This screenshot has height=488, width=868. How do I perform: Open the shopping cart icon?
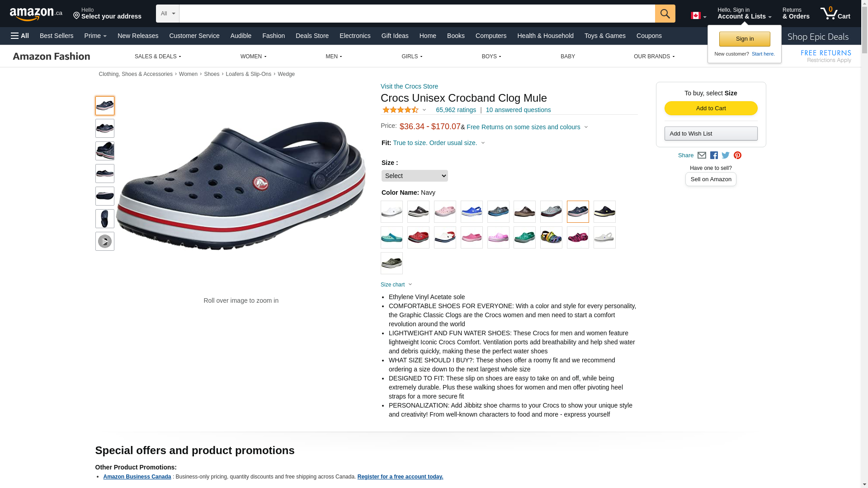pos(835,14)
